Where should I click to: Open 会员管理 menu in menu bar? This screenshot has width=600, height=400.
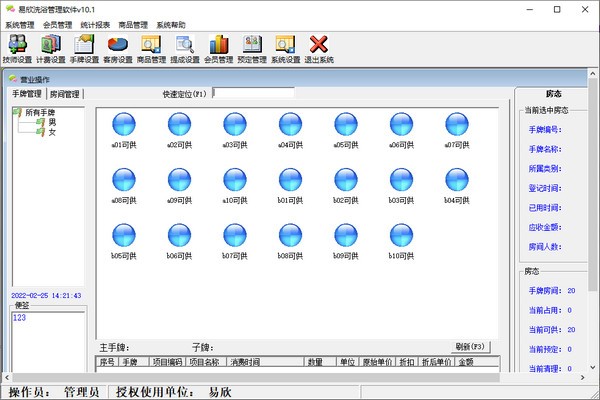57,25
